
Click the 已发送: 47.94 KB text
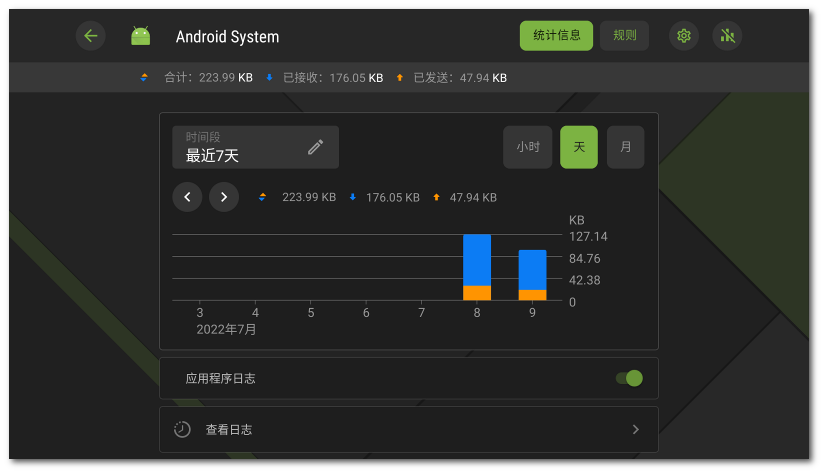pyautogui.click(x=460, y=78)
